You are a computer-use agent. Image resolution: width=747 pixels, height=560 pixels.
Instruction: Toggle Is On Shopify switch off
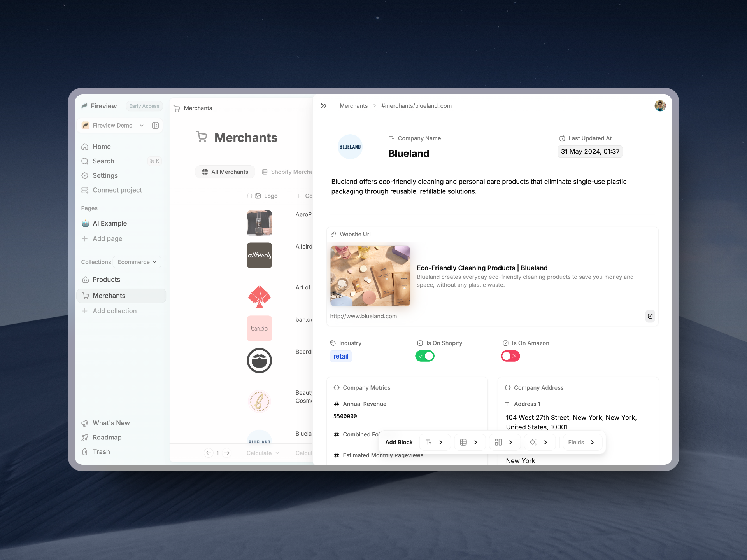(x=424, y=356)
